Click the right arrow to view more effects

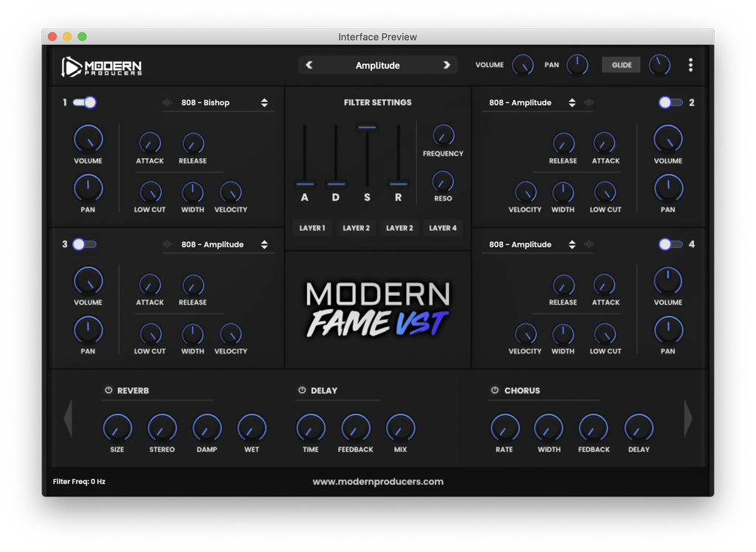688,418
